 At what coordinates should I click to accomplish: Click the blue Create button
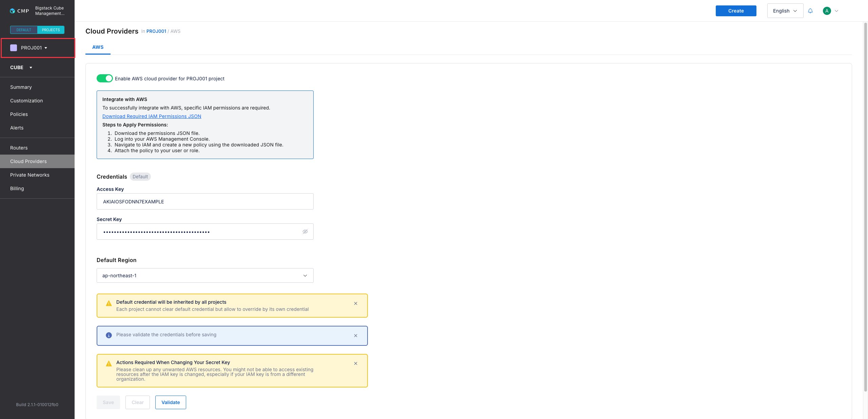coord(736,11)
